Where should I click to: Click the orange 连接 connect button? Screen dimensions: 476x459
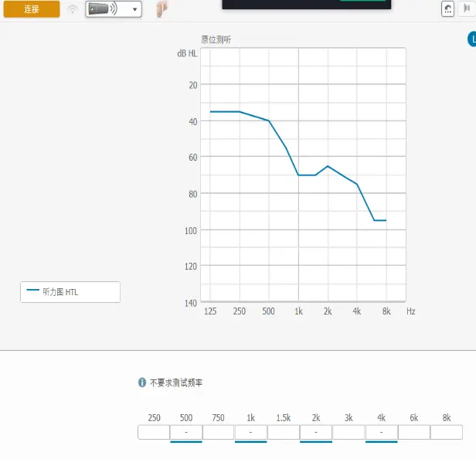[32, 9]
